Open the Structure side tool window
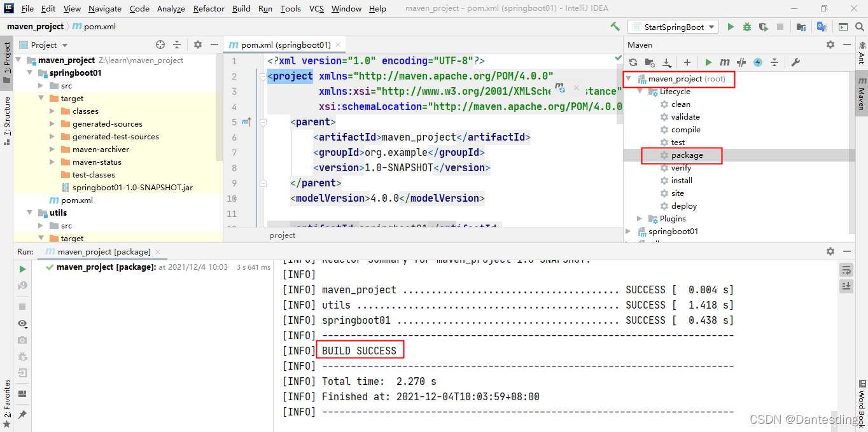This screenshot has height=432, width=868. tap(6, 121)
